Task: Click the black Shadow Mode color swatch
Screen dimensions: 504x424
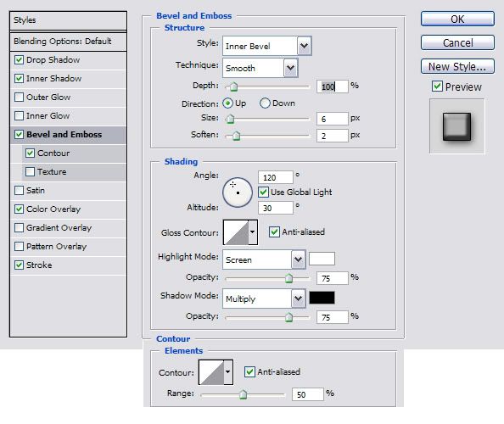Action: click(322, 298)
